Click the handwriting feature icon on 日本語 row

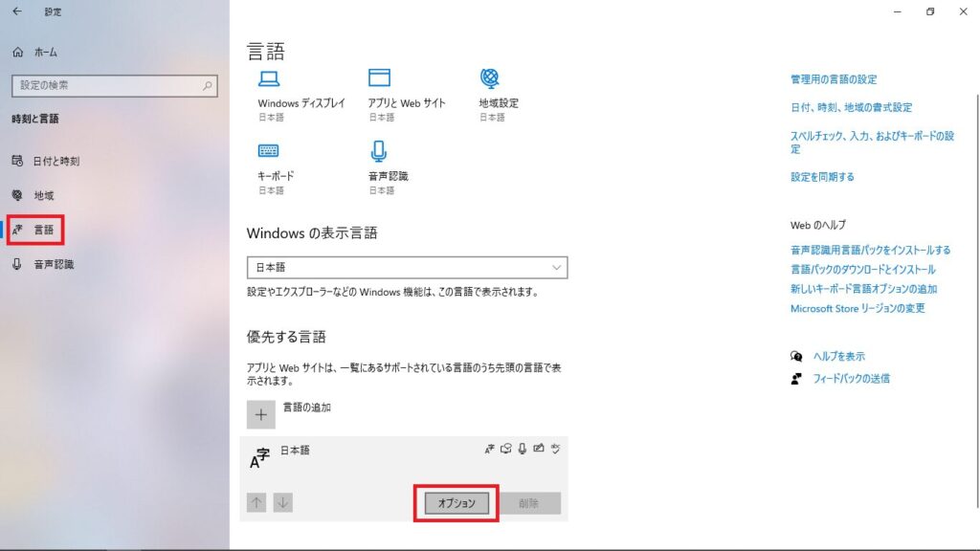point(538,449)
